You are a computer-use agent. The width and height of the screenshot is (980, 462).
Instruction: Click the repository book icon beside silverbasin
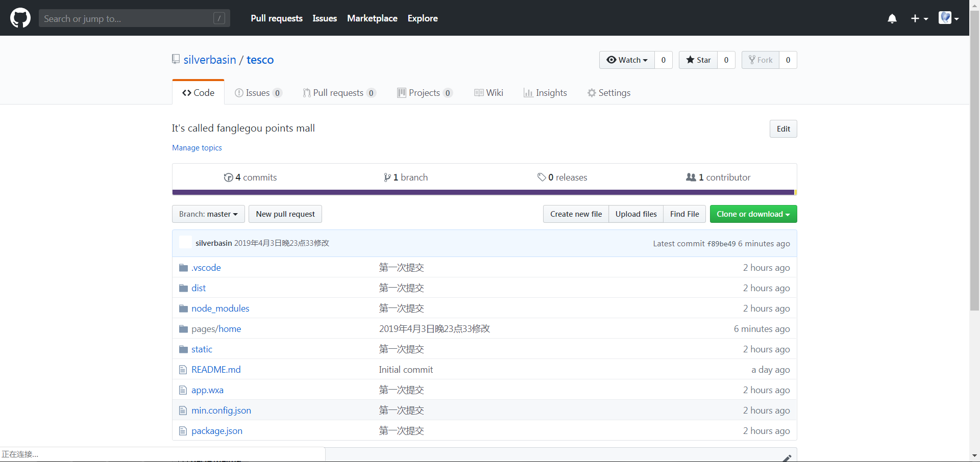point(176,59)
